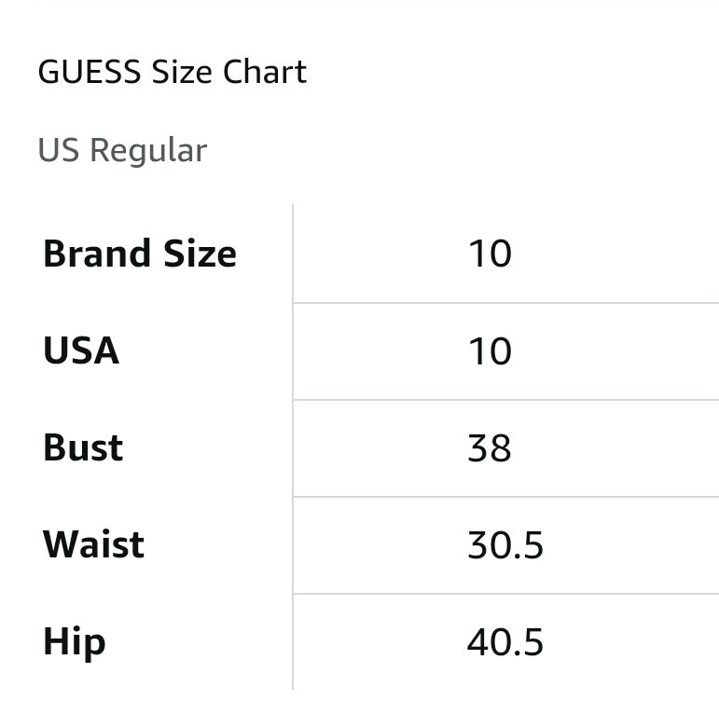719x728 pixels.
Task: Click the GUESS Size Chart title
Action: (x=172, y=73)
